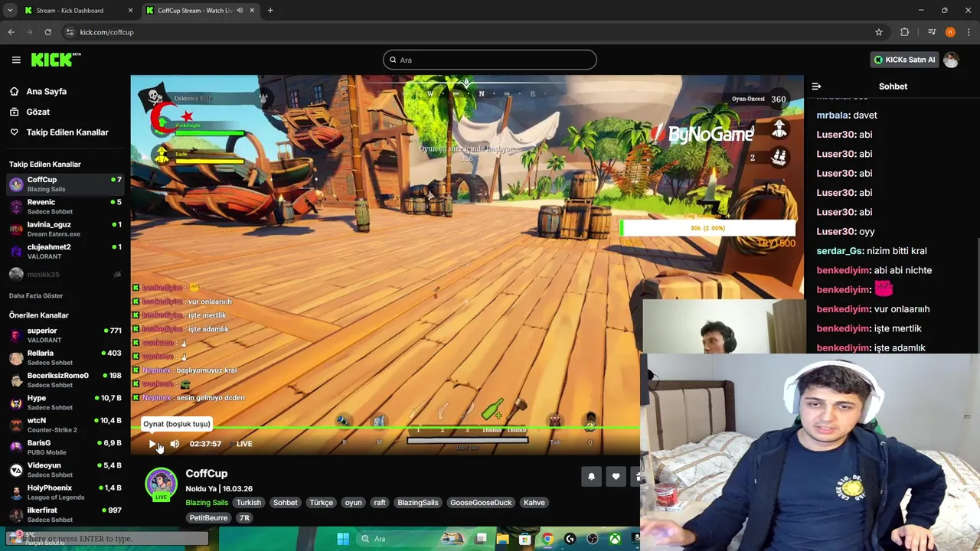Open Revenic channel in sidebar
Screen dimensions: 980x551
[x=65, y=207]
